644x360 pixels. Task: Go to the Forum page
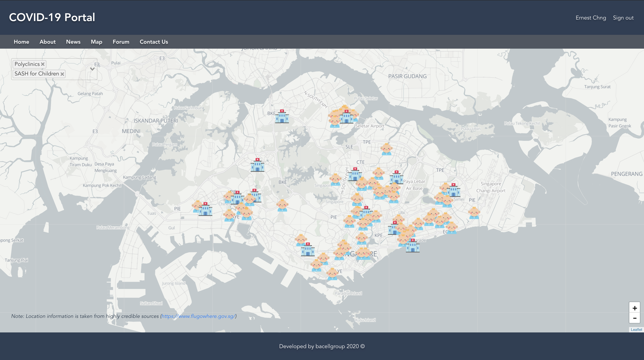click(x=121, y=42)
